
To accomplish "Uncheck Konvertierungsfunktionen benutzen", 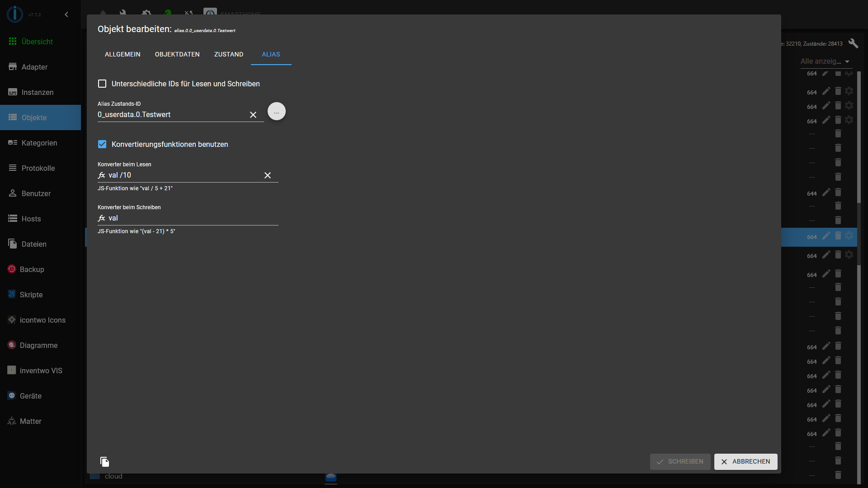I will coord(102,144).
